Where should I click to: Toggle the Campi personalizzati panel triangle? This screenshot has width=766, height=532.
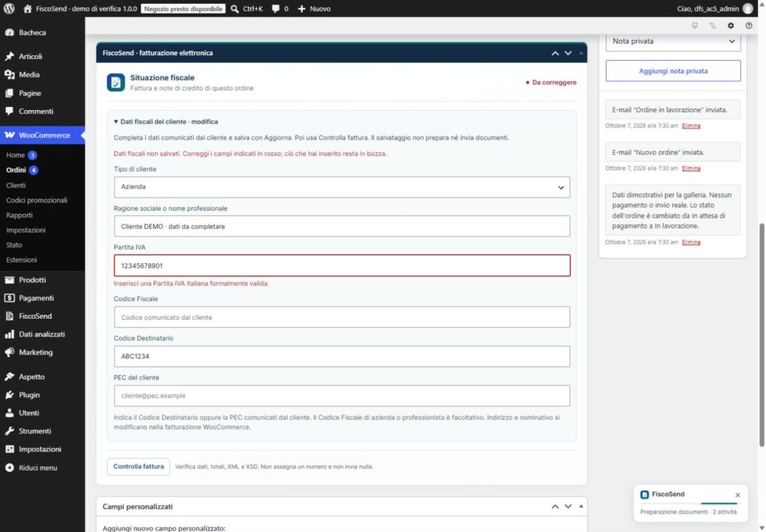(x=580, y=507)
